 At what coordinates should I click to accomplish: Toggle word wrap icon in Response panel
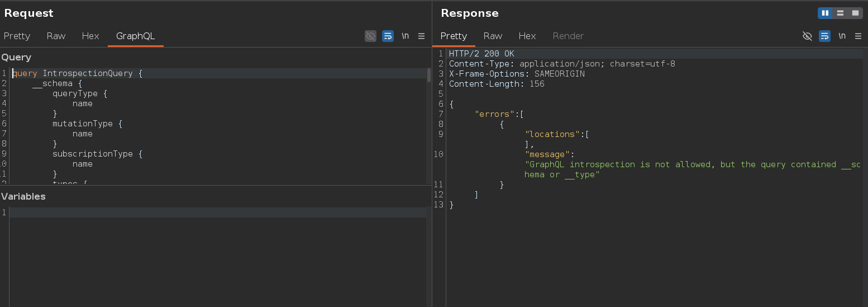coord(824,36)
